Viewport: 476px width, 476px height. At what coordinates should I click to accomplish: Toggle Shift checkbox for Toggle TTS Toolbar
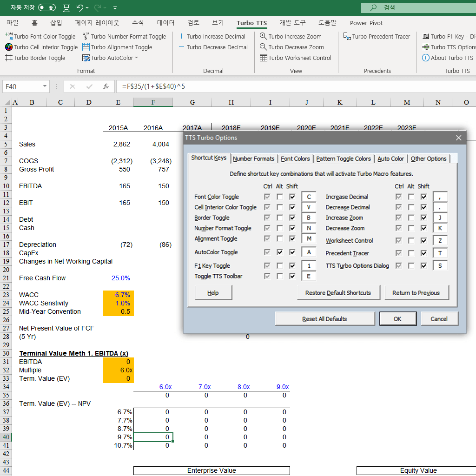[292, 276]
